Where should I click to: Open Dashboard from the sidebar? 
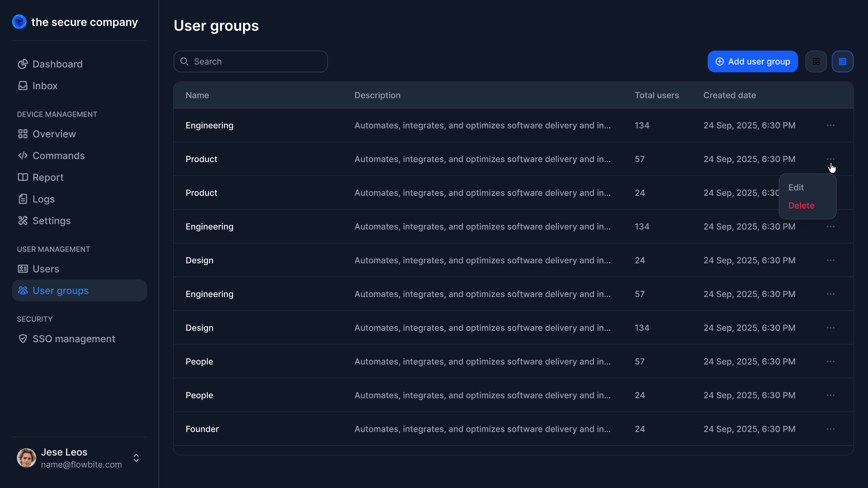point(57,64)
